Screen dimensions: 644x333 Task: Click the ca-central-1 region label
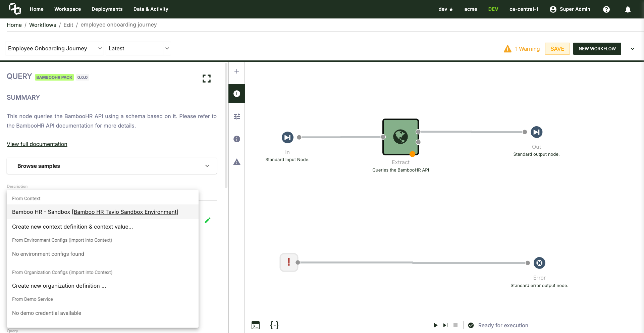pyautogui.click(x=524, y=9)
